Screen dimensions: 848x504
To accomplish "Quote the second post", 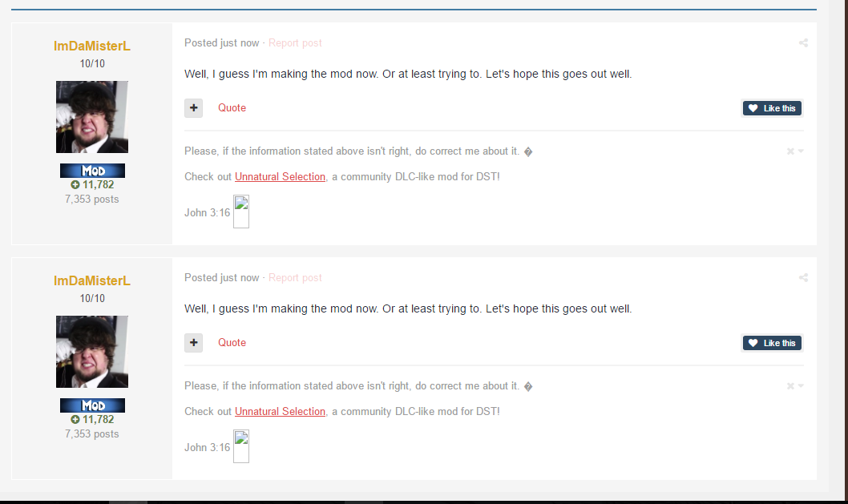I will point(232,342).
